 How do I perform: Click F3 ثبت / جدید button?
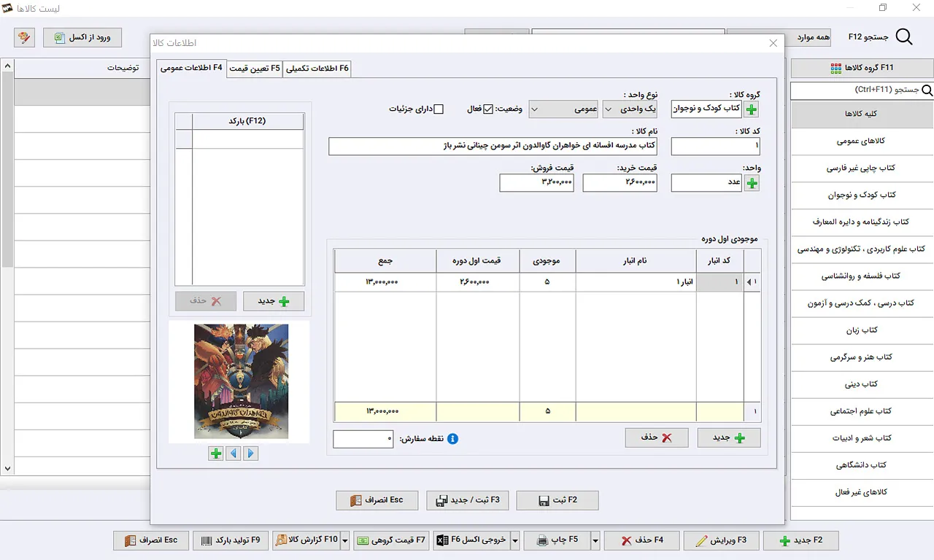tap(468, 500)
